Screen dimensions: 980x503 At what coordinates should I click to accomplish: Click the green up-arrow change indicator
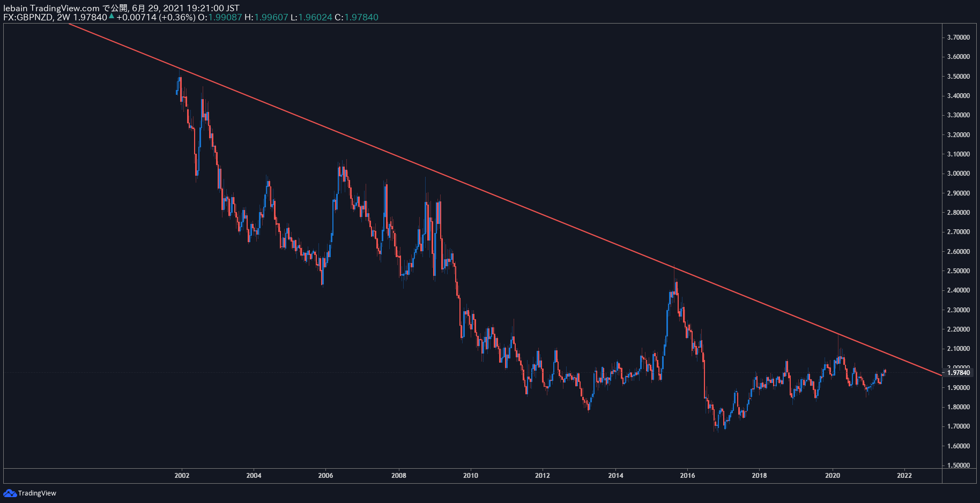[112, 17]
